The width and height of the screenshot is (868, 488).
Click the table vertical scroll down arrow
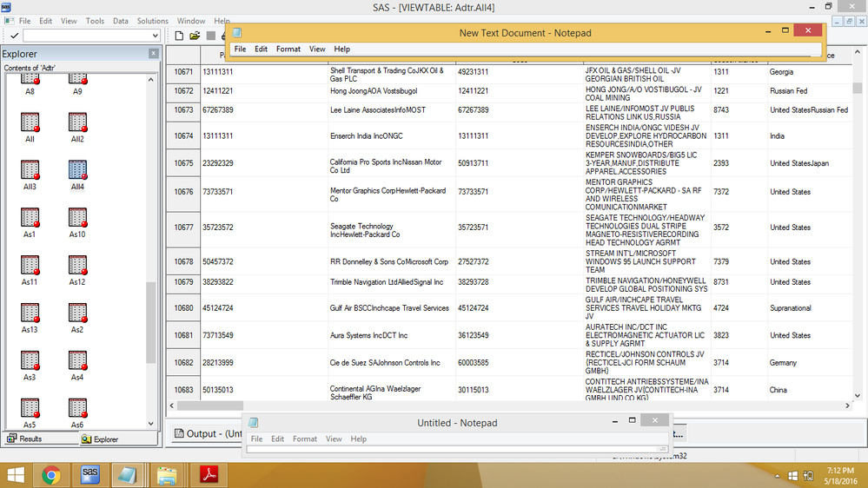858,396
